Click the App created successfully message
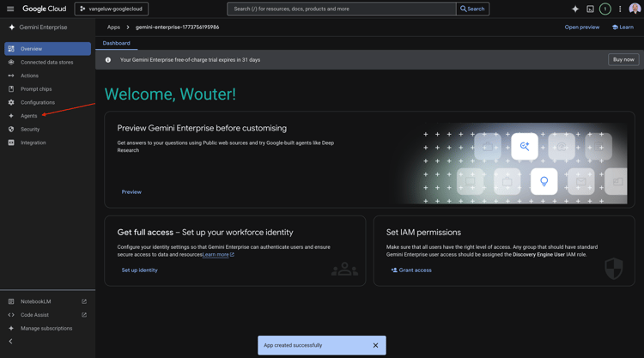The width and height of the screenshot is (644, 358). (x=293, y=345)
